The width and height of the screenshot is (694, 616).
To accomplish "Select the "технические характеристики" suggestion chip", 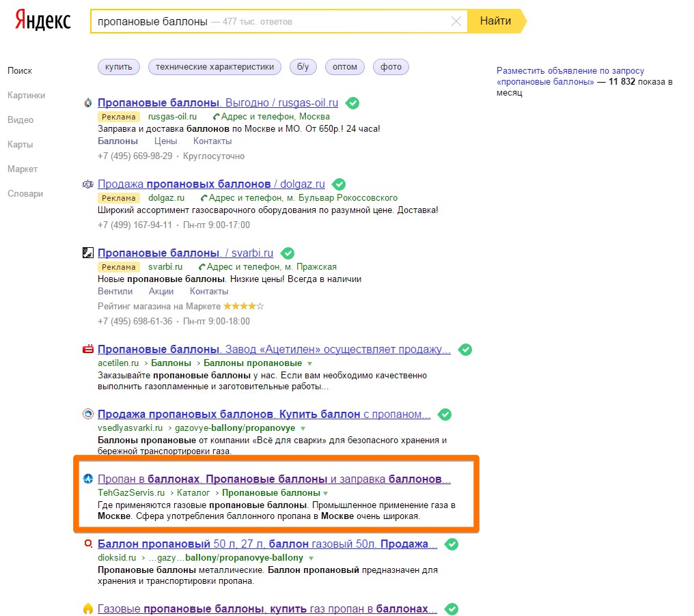I will [x=214, y=67].
